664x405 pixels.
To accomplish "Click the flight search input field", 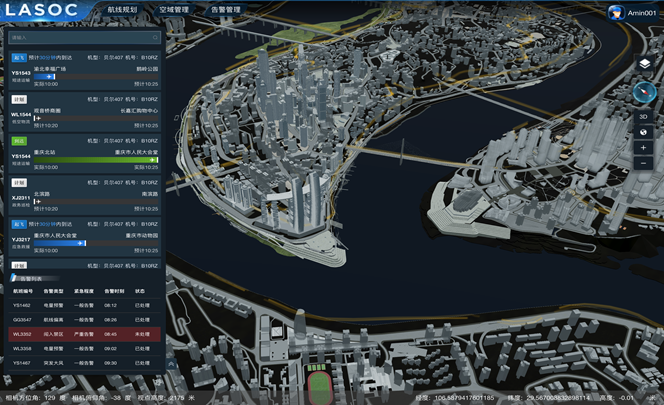I will pyautogui.click(x=80, y=38).
